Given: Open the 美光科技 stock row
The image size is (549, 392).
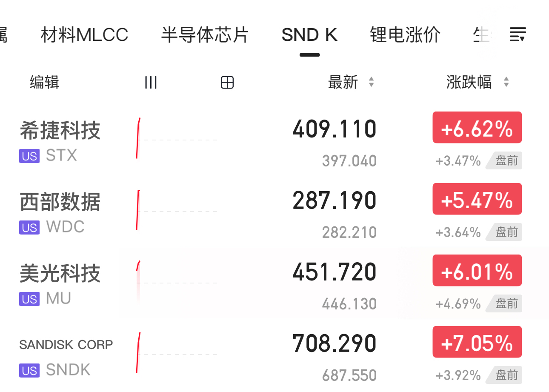Looking at the screenshot, I should [x=60, y=274].
